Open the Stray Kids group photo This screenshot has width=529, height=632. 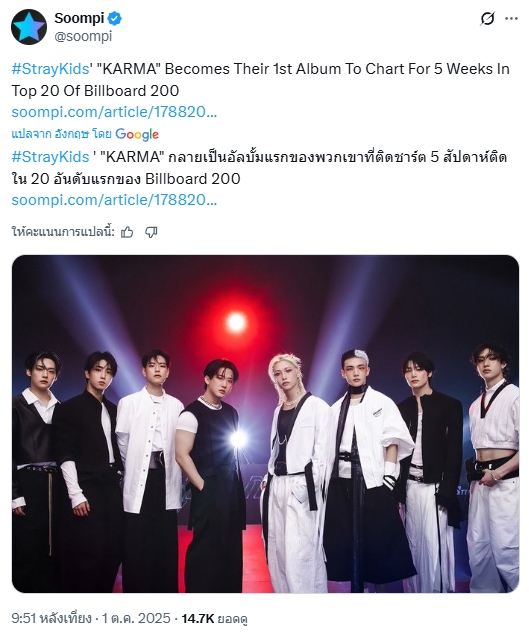(265, 424)
